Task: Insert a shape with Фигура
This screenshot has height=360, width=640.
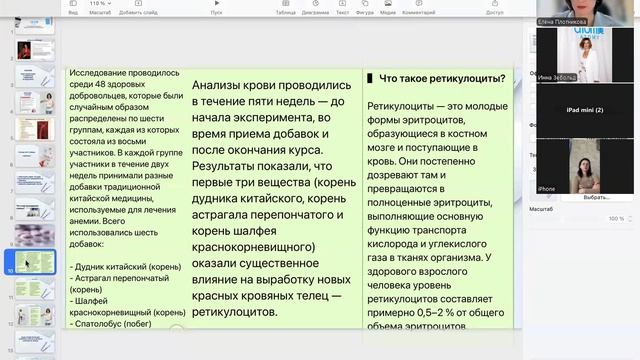Action: (364, 7)
